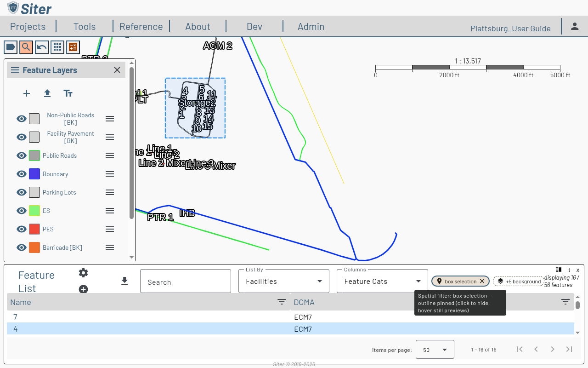Open the Columns Feature Cats dropdown

pyautogui.click(x=382, y=281)
